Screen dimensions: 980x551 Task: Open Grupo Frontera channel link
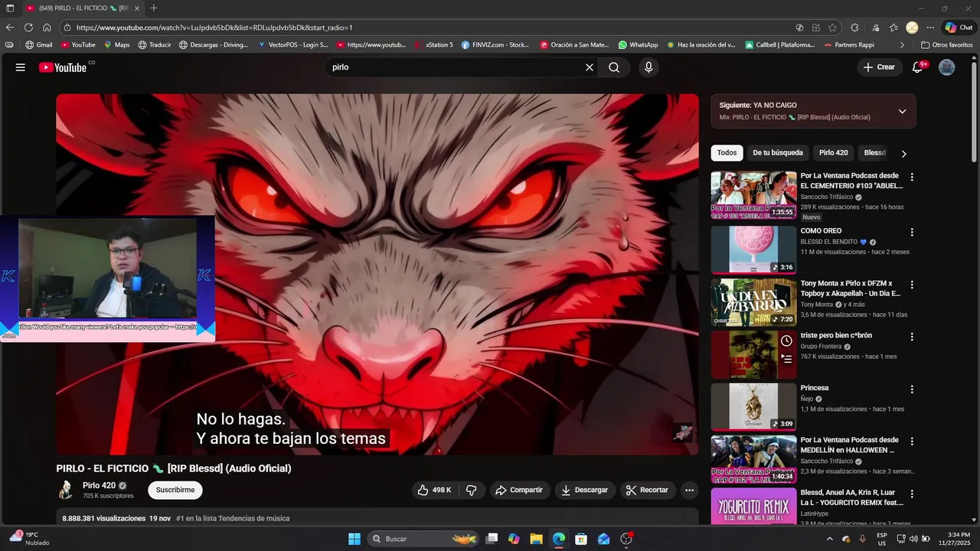coord(821,346)
